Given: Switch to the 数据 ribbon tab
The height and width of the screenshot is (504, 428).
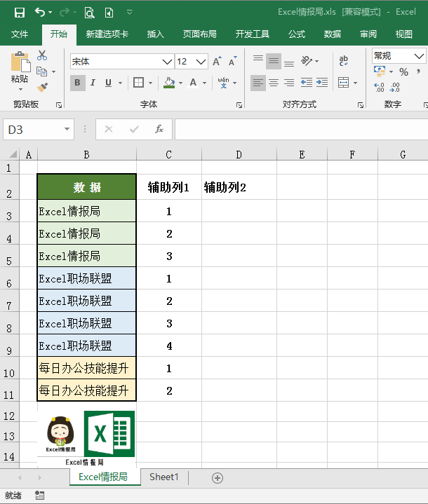Looking at the screenshot, I should coord(332,34).
